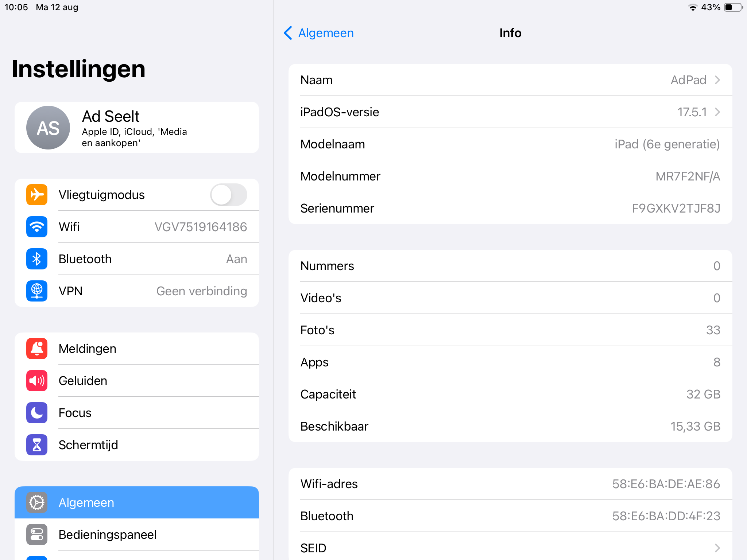Open Geluiden via speaker icon
Screen dimensions: 747x560
coord(37,381)
